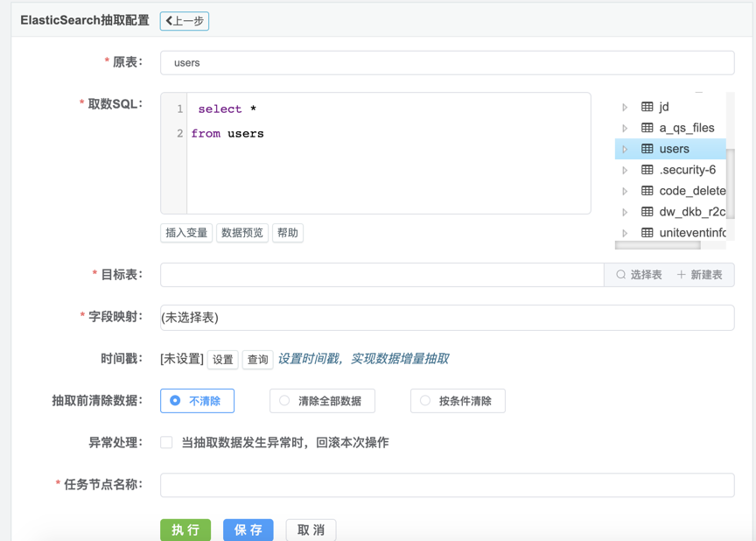Enable rollback on exception checkbox
Image resolution: width=756 pixels, height=541 pixels.
click(x=166, y=443)
